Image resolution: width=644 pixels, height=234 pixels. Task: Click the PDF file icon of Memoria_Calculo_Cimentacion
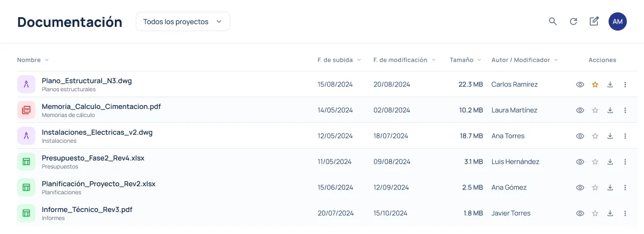click(x=26, y=110)
